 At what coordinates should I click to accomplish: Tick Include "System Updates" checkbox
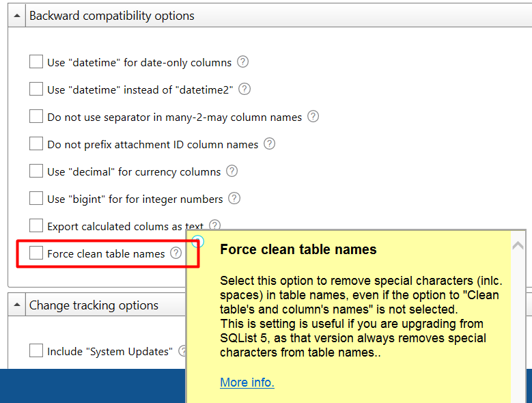pos(36,350)
